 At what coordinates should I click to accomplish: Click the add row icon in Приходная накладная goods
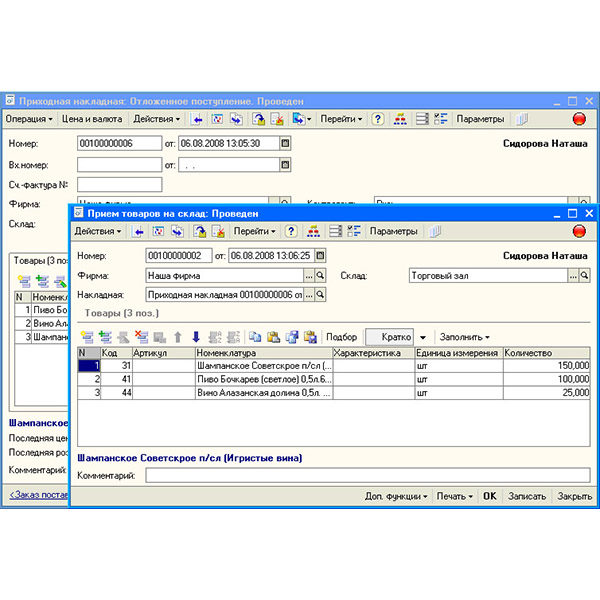(24, 282)
